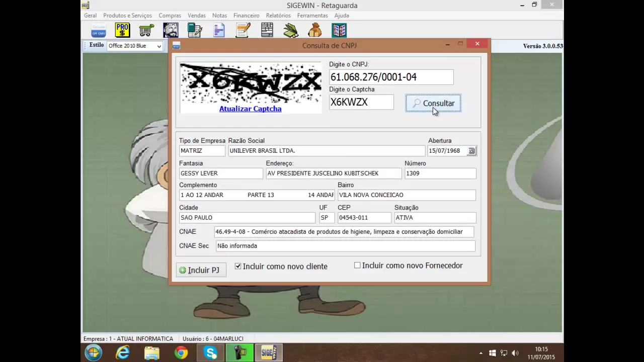
Task: Open the money bag with coins icon
Action: click(x=315, y=30)
